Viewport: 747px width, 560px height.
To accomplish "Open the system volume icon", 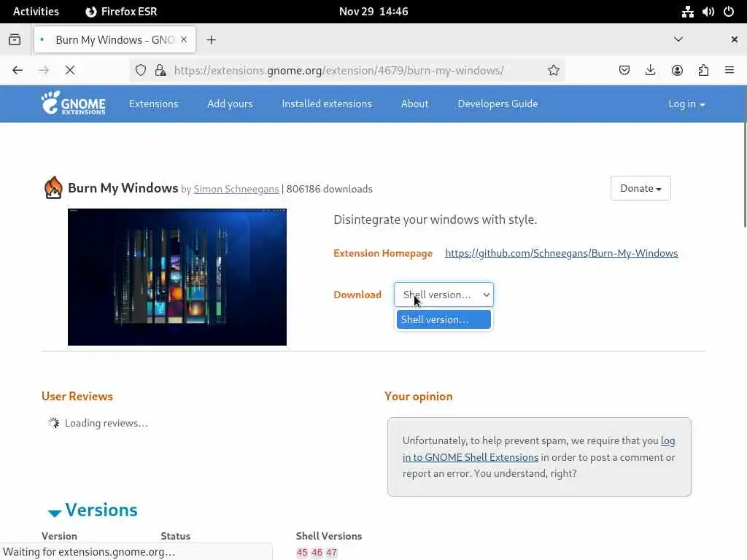I will point(708,12).
